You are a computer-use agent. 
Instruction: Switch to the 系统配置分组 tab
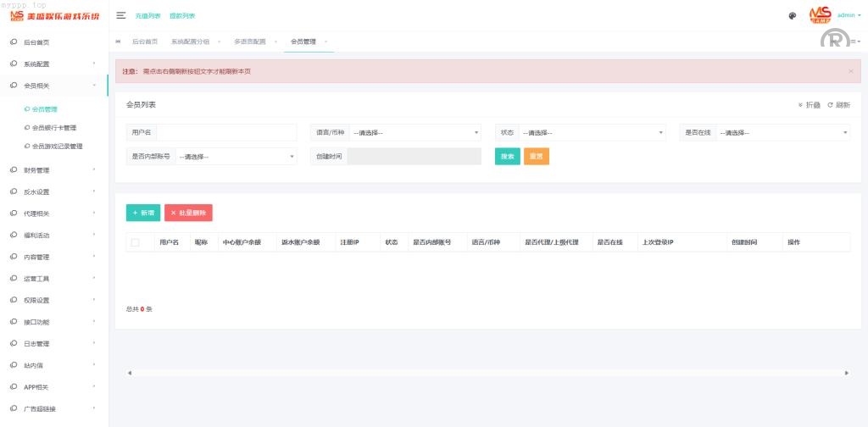click(192, 42)
